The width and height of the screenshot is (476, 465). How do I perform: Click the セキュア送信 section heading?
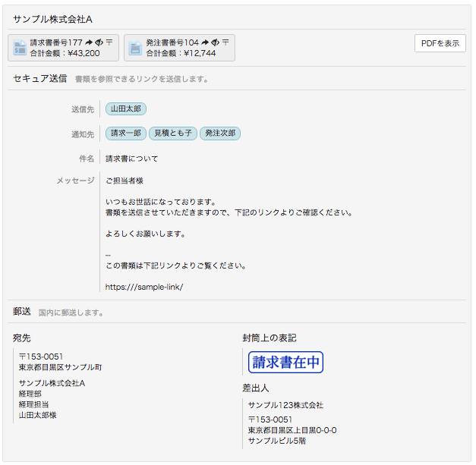[x=40, y=79]
